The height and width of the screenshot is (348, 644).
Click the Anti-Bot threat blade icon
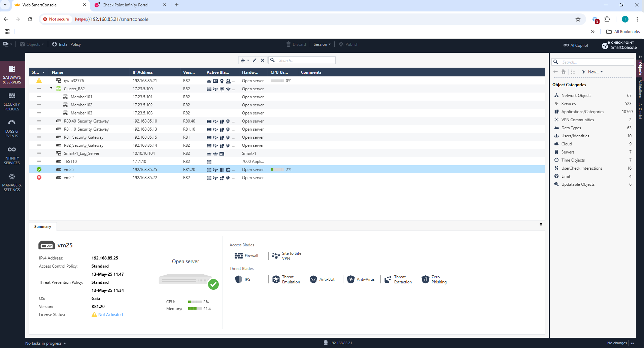coord(313,279)
